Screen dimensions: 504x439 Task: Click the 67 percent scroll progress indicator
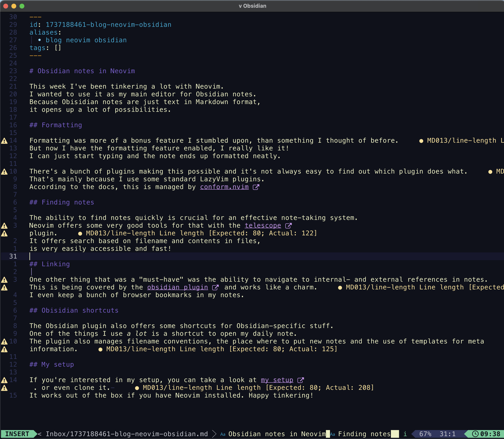click(425, 434)
